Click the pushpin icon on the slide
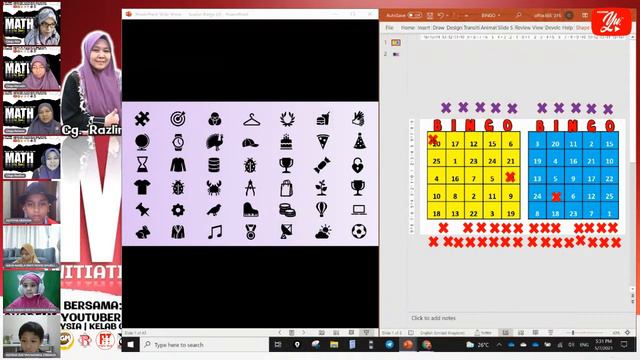Screen dimensions: 640x360 point(142,210)
